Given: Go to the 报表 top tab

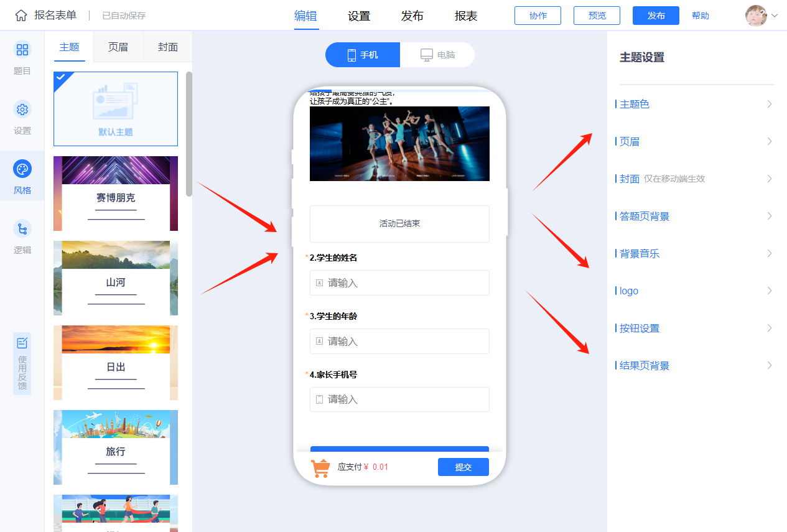Looking at the screenshot, I should (466, 16).
